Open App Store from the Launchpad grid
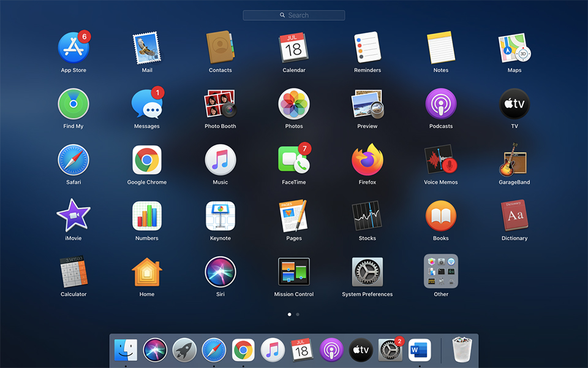588x368 pixels. [73, 48]
